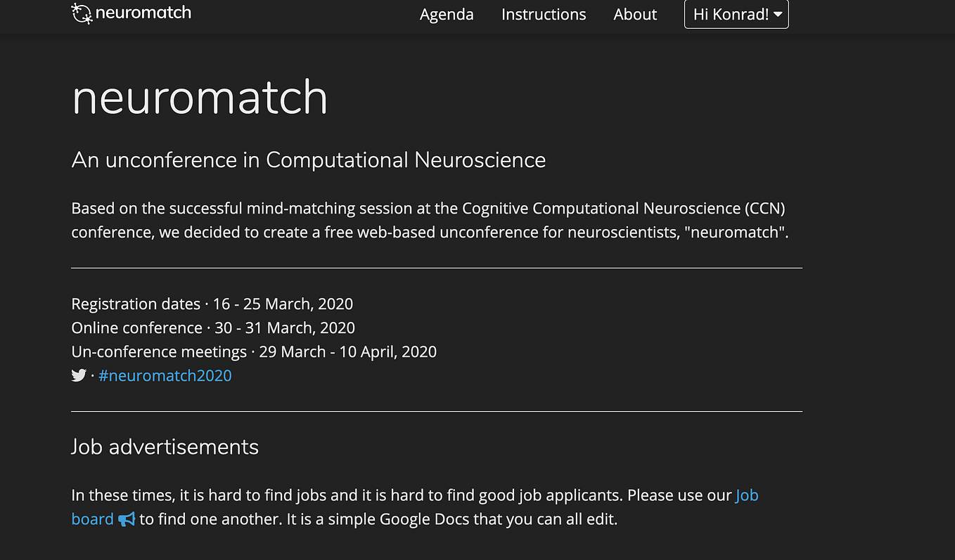Click the Un-conference meetings schedule line

coord(253,351)
